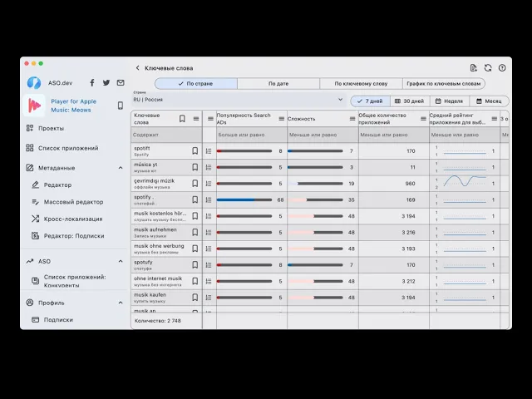The height and width of the screenshot is (399, 532).
Task: Open the column menu for Средний рейтинг column
Action: click(495, 118)
